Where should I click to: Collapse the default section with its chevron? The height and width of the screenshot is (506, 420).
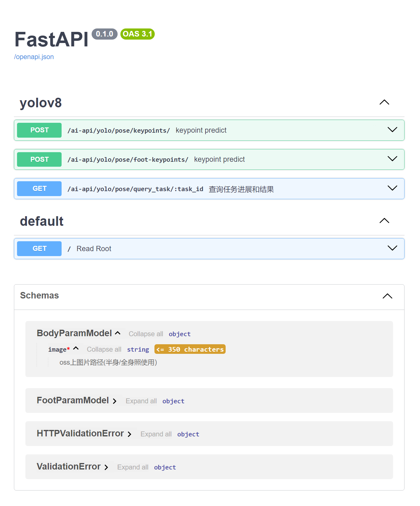pos(384,221)
